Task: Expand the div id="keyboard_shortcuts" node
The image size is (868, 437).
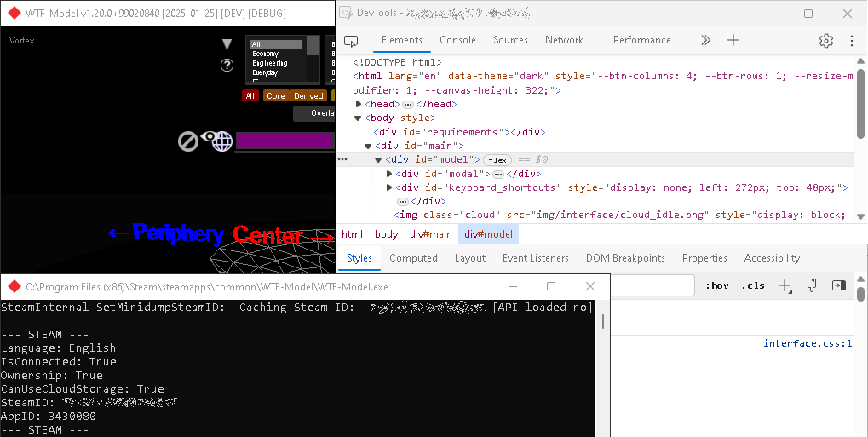Action: 389,187
